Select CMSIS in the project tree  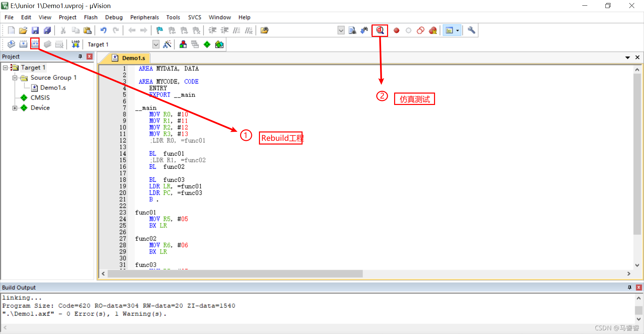pos(40,98)
